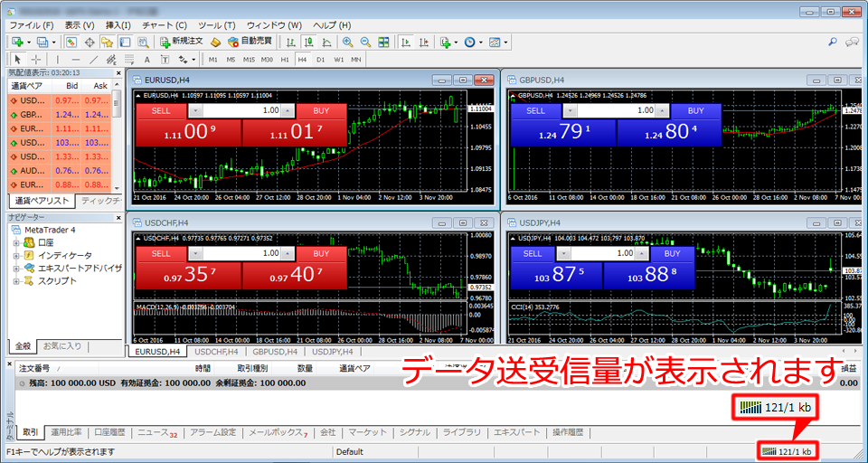Expand the インディケータ node in Navigator
The width and height of the screenshot is (868, 463).
click(x=16, y=255)
